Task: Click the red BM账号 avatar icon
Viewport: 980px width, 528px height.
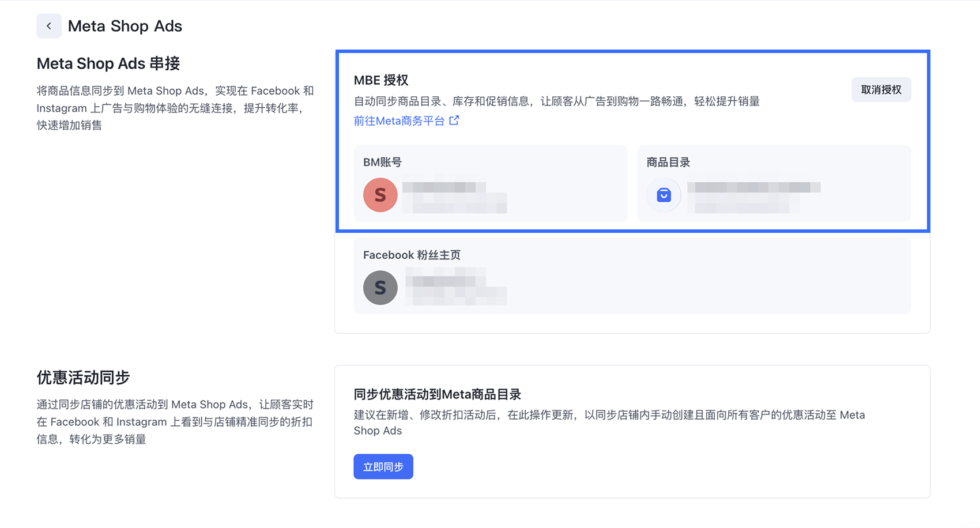Action: [x=380, y=195]
